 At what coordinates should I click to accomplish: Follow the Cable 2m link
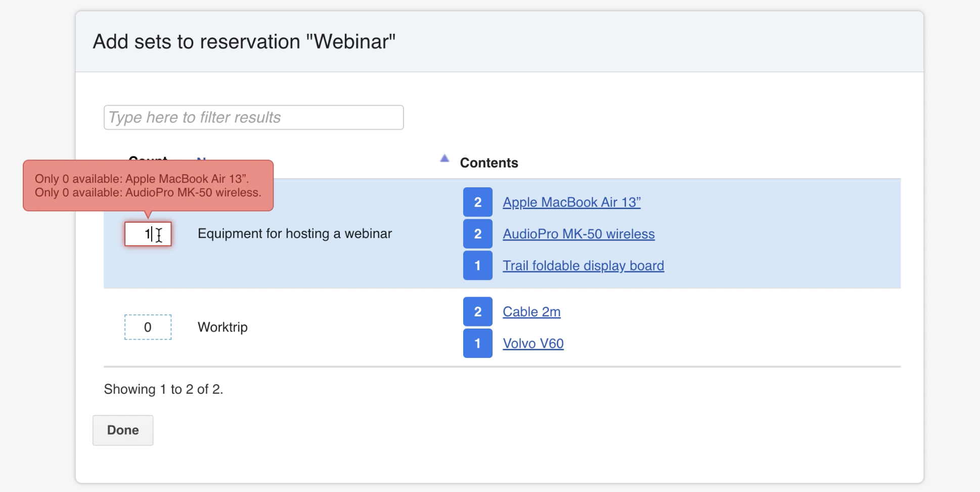click(x=531, y=312)
